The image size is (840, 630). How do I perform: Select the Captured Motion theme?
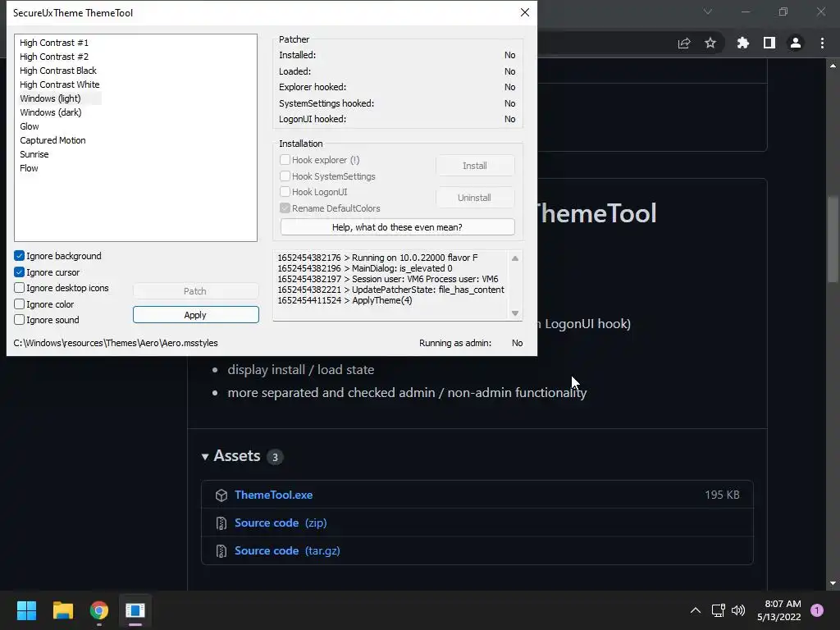pyautogui.click(x=52, y=140)
